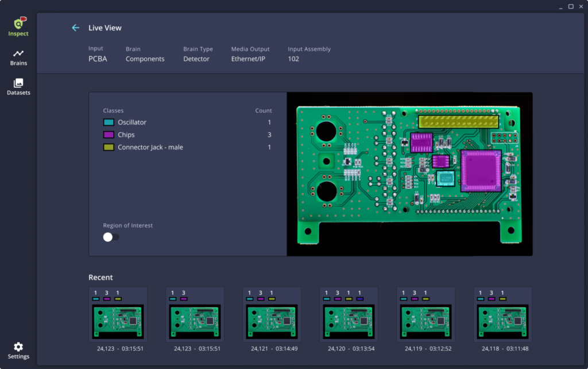This screenshot has width=588, height=369.
Task: Click the cyan oscillator detection on PCB
Action: 445,179
